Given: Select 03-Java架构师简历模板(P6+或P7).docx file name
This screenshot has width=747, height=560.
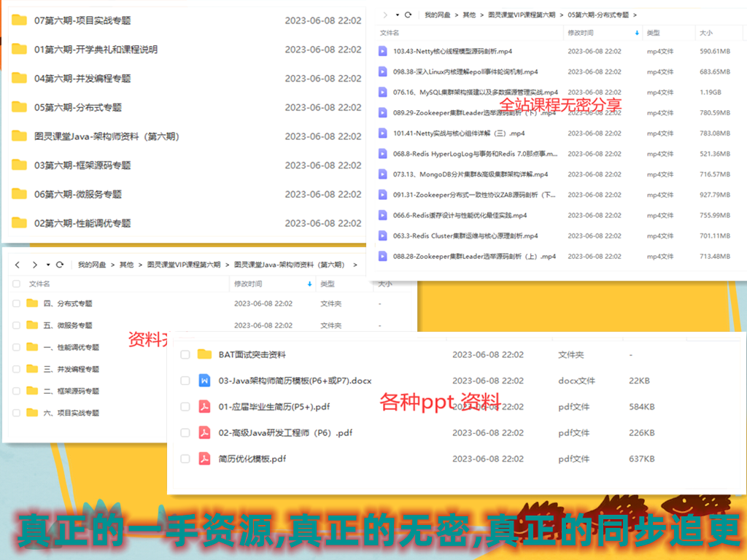Looking at the screenshot, I should pyautogui.click(x=295, y=381).
